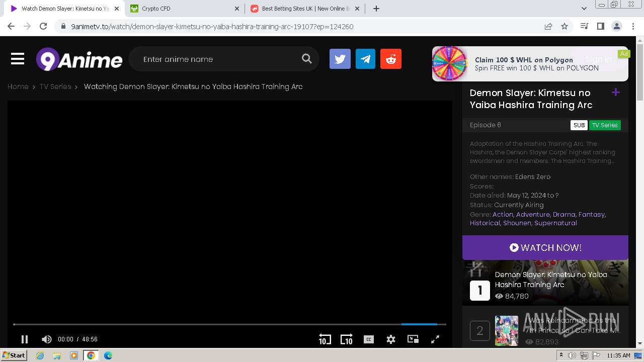Open the Chrome three-dot menu
This screenshot has height=362, width=644.
coord(632,26)
